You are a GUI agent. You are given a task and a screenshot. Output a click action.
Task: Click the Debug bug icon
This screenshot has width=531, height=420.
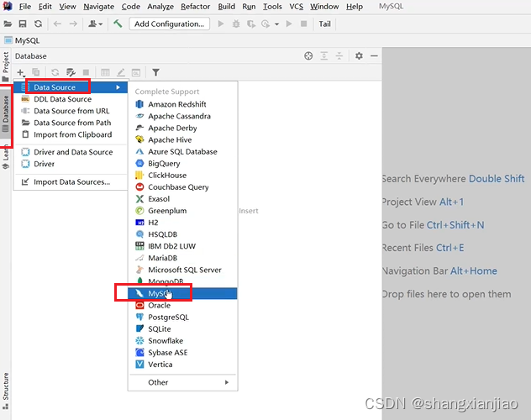pos(236,24)
